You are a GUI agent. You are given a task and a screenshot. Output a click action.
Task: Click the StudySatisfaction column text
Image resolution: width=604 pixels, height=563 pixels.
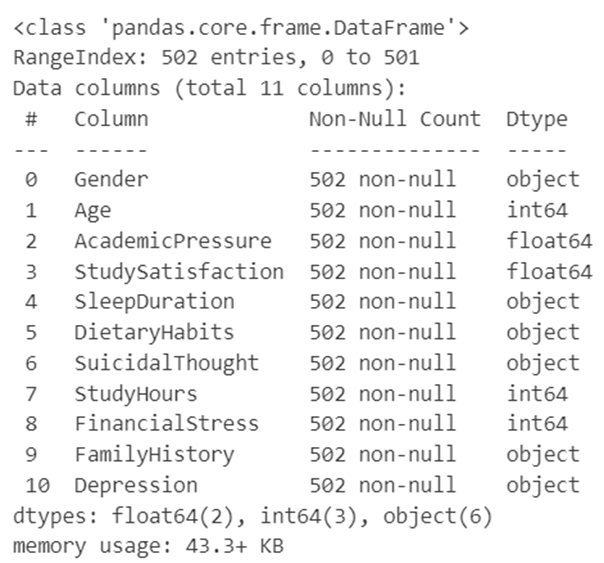click(x=179, y=272)
